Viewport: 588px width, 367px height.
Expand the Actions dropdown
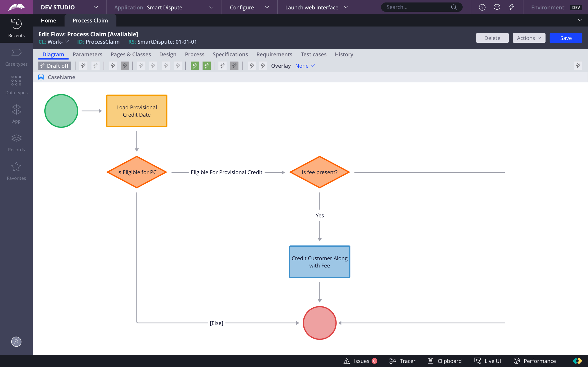529,38
